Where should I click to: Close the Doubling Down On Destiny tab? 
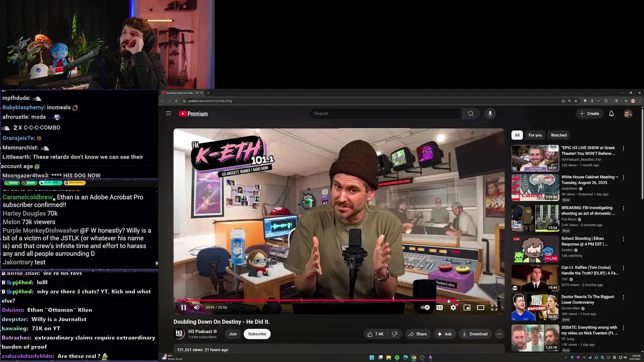tap(202, 93)
